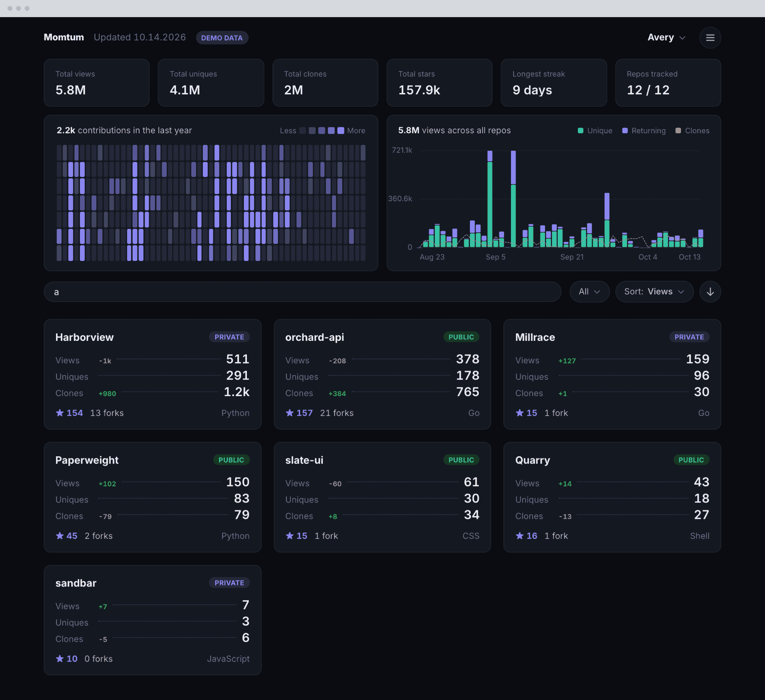
Task: Toggle sort direction arrow button
Action: tap(710, 292)
